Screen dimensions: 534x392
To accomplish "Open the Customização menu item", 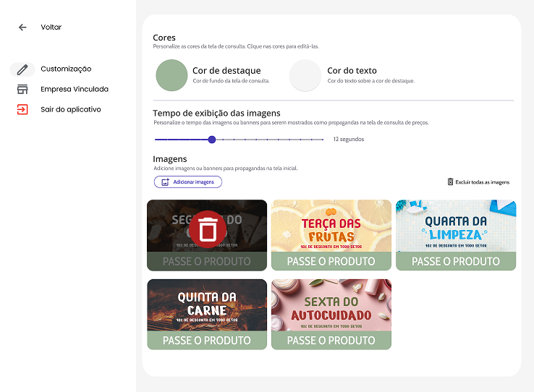I will tap(66, 69).
